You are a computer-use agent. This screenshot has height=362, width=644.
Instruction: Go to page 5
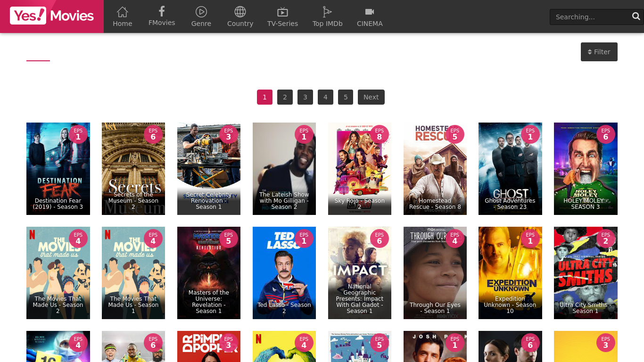click(346, 97)
